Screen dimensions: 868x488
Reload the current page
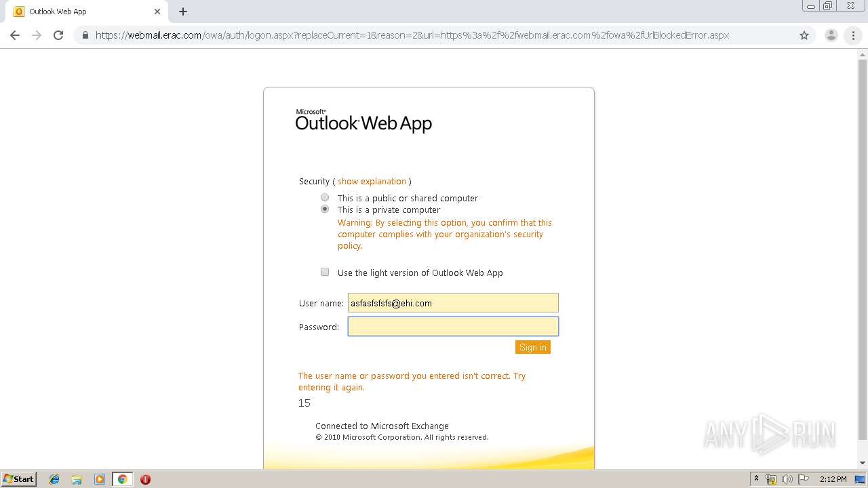coord(58,35)
